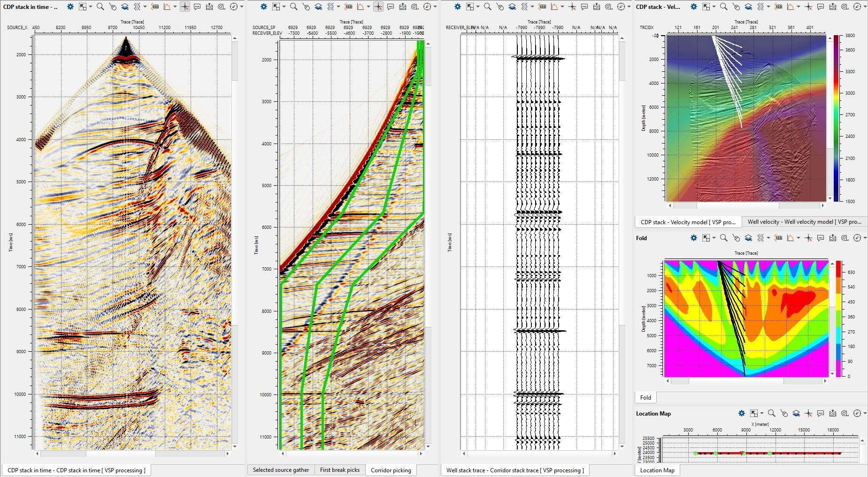Click export image icon in Velocity model panel
Image resolution: width=868 pixels, height=477 pixels.
[833, 7]
